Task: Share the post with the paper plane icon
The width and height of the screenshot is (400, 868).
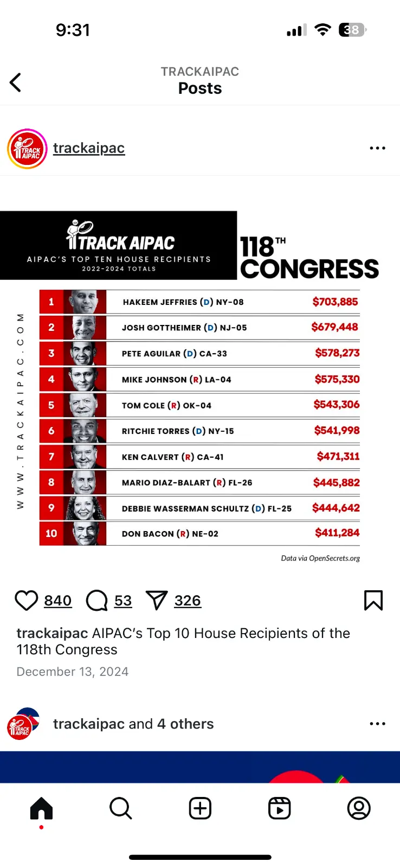Action: (157, 601)
